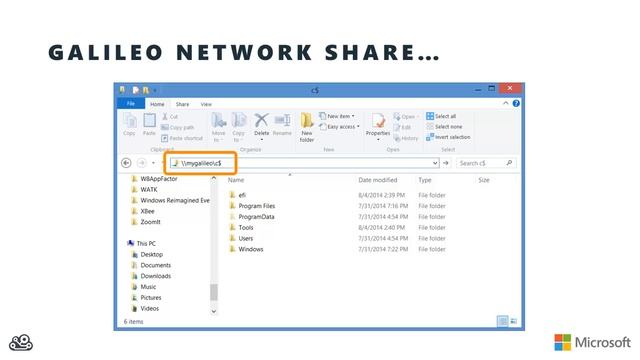640x360 pixels.
Task: Sort by the Size column header
Action: pyautogui.click(x=484, y=180)
